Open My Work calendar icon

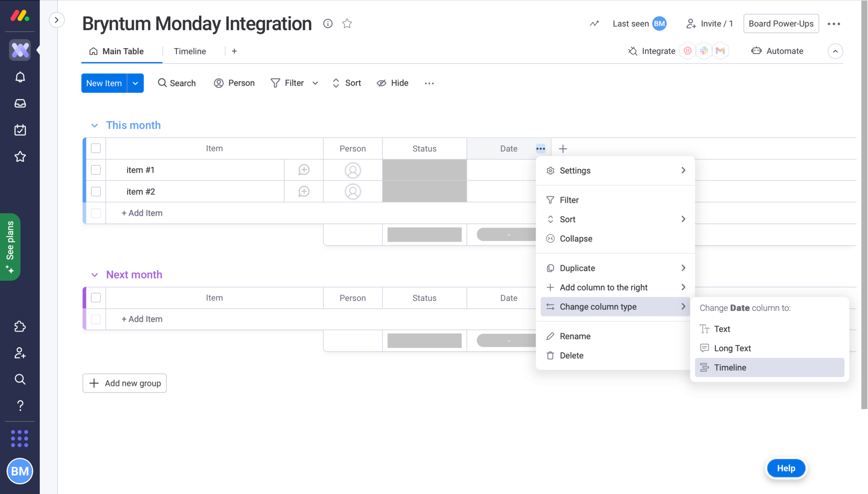pyautogui.click(x=20, y=130)
